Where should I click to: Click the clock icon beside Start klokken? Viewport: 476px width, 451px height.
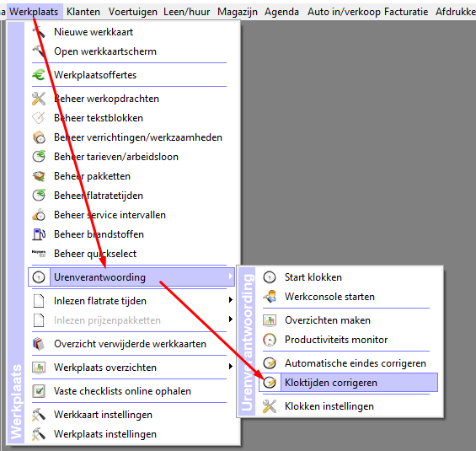270,277
